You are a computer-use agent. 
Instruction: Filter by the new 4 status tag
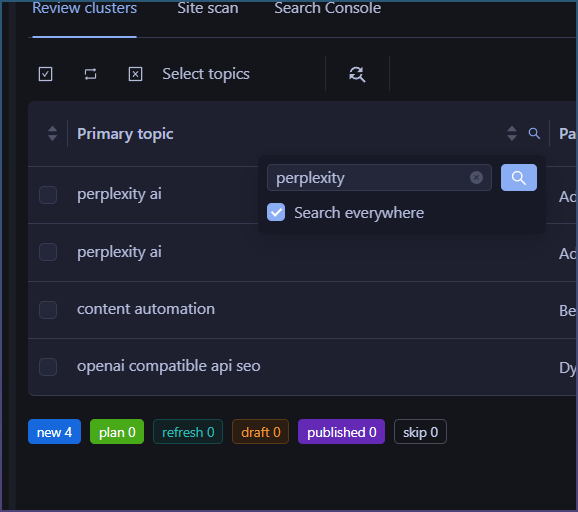tap(54, 432)
